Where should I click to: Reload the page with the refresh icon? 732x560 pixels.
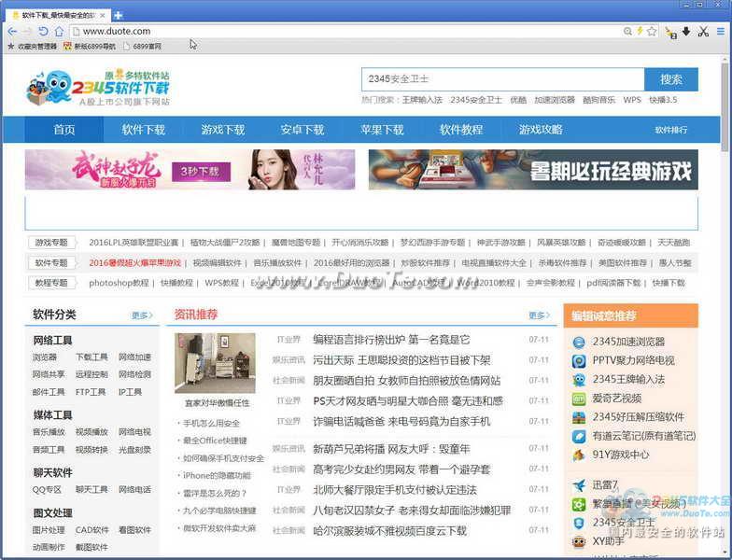(x=43, y=32)
